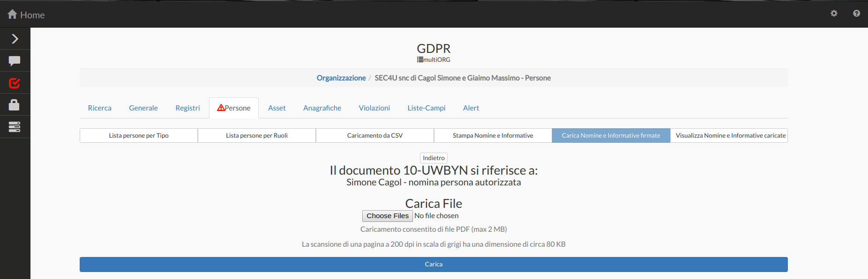This screenshot has height=279, width=868.
Task: Click the GDPR page title
Action: [x=434, y=48]
